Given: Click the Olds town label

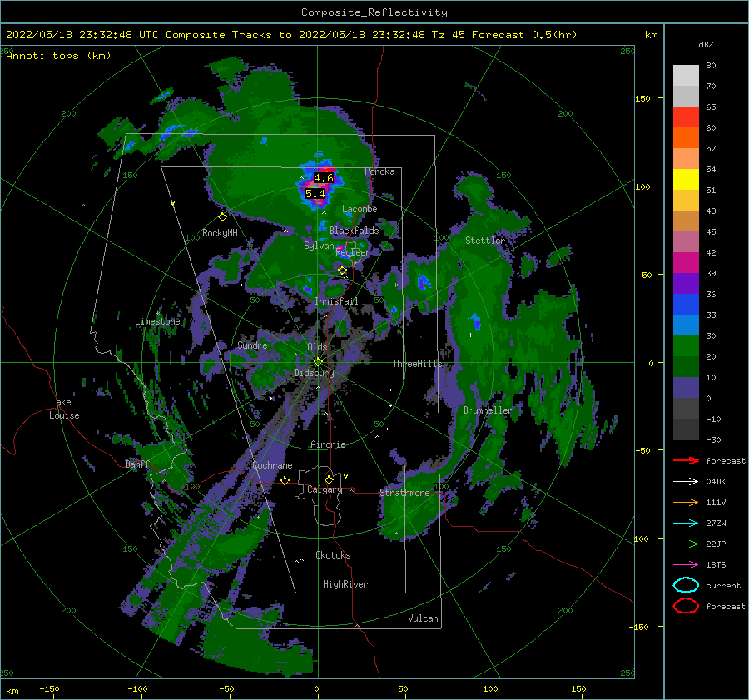Looking at the screenshot, I should [x=317, y=347].
